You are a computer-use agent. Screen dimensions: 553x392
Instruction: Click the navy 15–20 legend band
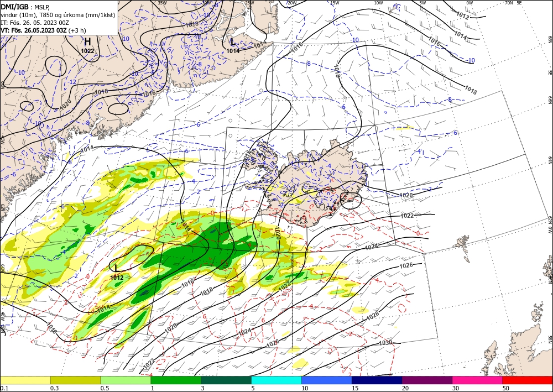pyautogui.click(x=377, y=380)
